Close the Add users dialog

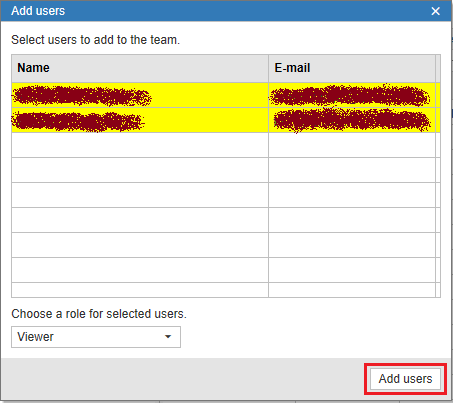click(435, 11)
